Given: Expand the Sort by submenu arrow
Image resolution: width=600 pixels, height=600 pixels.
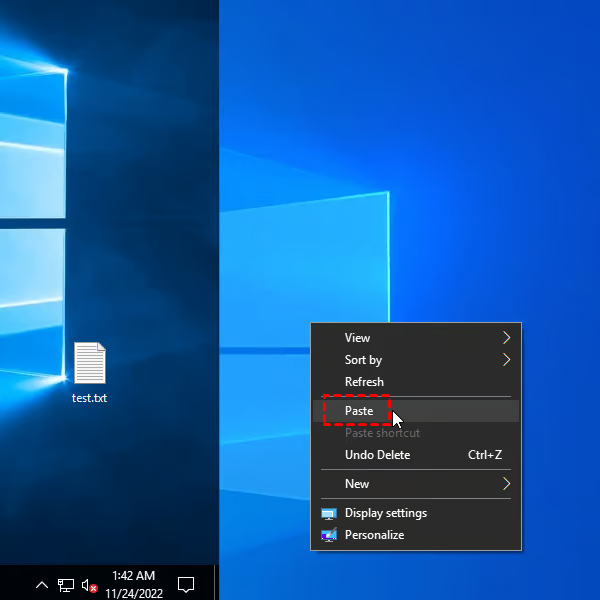Looking at the screenshot, I should tap(506, 360).
